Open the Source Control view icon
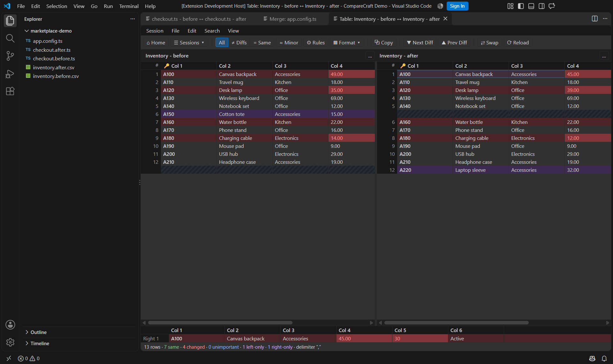 click(10, 56)
